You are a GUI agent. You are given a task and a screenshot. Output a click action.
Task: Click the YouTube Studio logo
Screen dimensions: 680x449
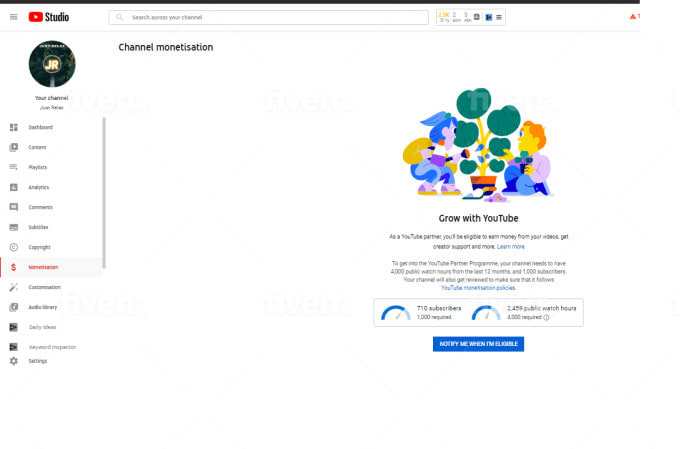49,17
